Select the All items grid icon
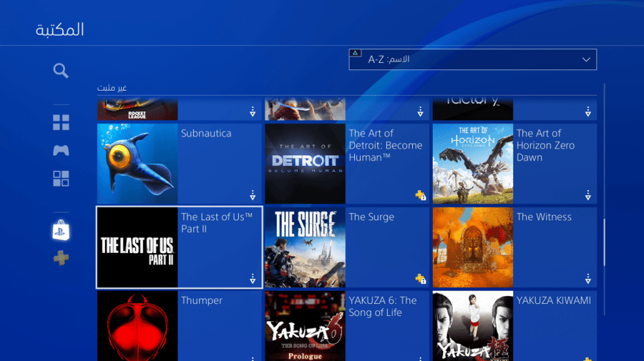The image size is (644, 361). coord(61,122)
